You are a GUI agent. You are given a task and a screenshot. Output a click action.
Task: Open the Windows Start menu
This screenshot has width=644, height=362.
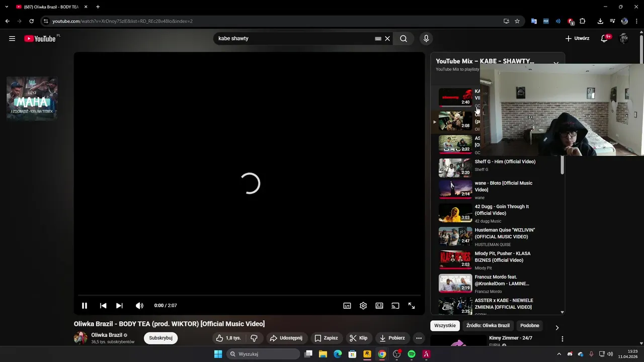[x=218, y=354]
